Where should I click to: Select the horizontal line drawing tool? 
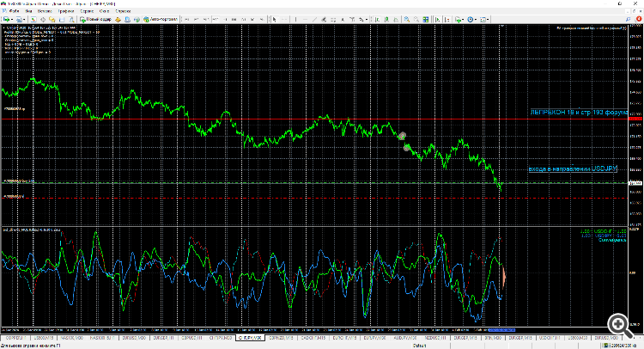pyautogui.click(x=305, y=19)
